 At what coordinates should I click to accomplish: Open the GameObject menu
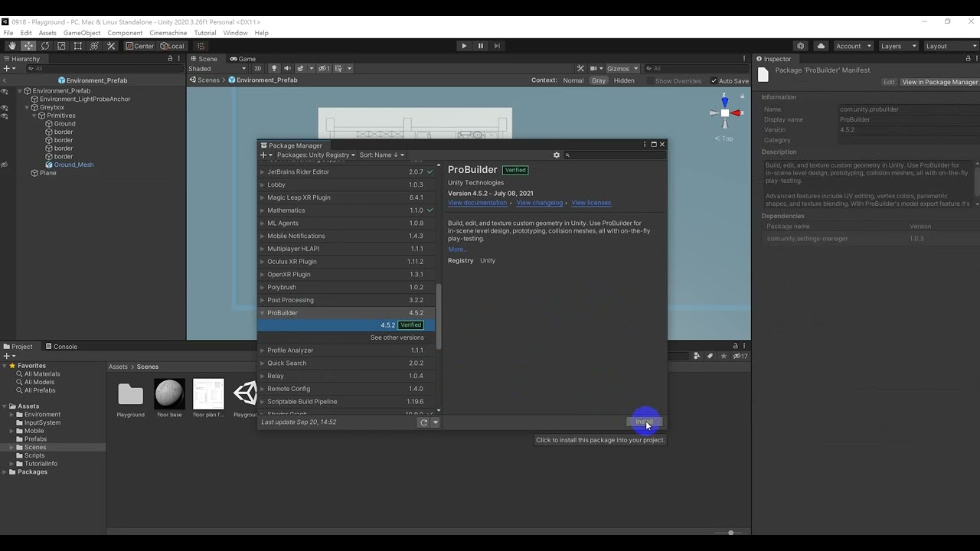point(82,33)
